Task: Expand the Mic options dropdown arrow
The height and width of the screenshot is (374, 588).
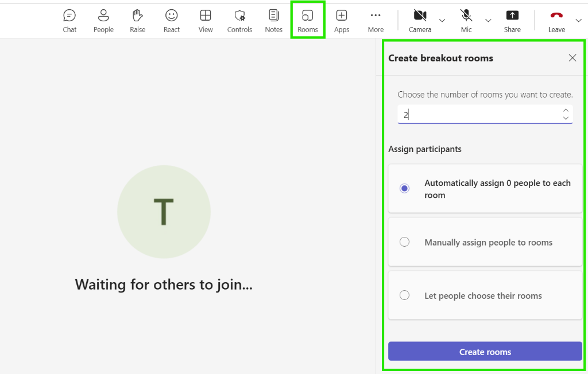Action: (x=488, y=20)
